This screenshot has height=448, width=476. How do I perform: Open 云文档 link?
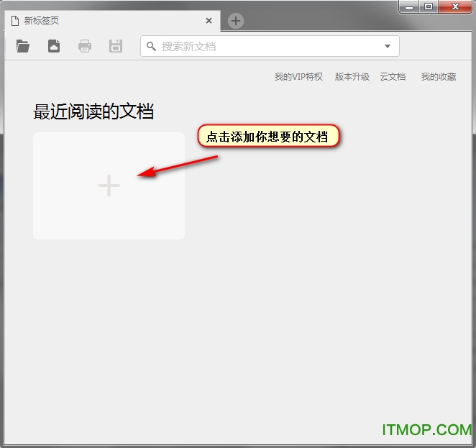tap(393, 77)
